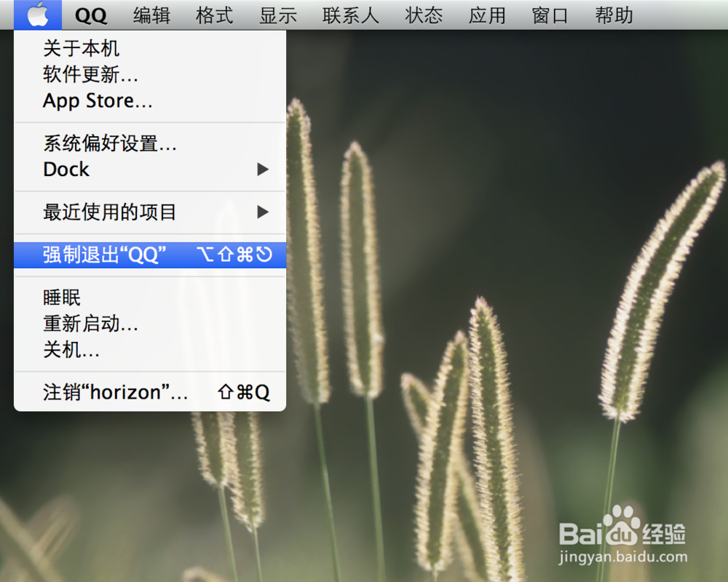728x582 pixels.
Task: Select the Dock menu entry
Action: click(x=150, y=170)
